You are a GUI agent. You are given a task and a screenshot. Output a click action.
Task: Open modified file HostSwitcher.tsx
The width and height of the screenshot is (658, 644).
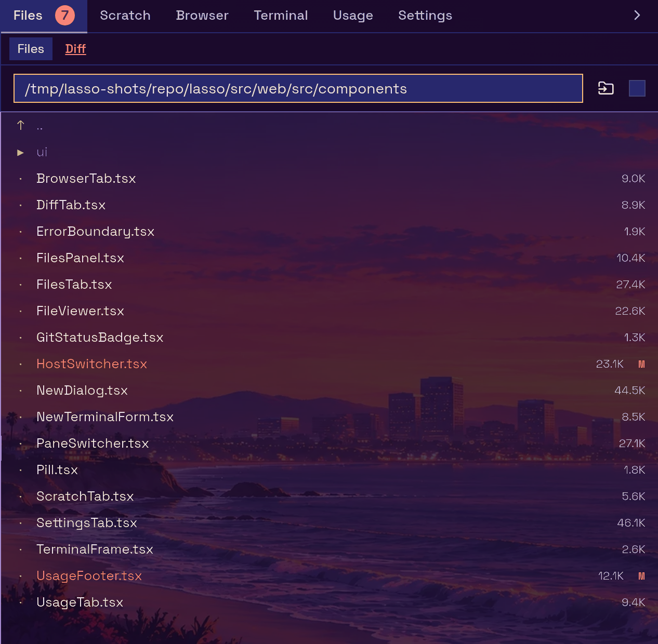tap(329, 364)
